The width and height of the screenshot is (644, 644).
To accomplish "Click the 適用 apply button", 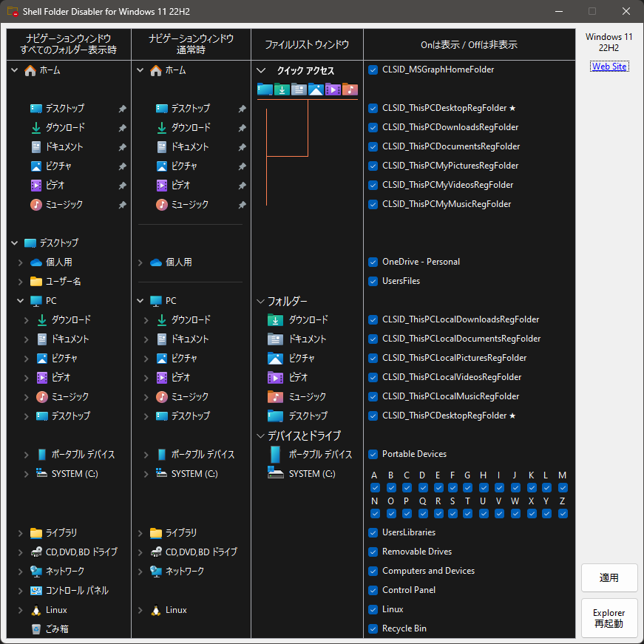I will click(x=609, y=578).
